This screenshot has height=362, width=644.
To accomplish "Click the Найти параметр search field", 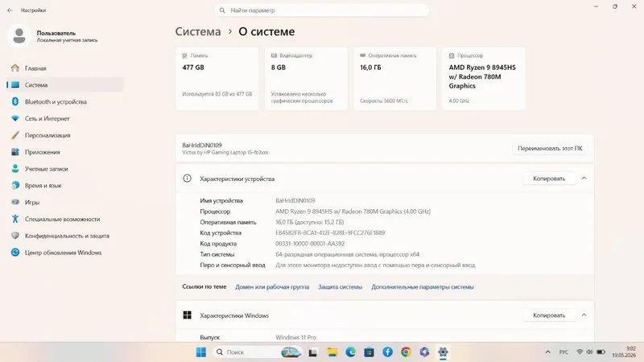I will 321,10.
